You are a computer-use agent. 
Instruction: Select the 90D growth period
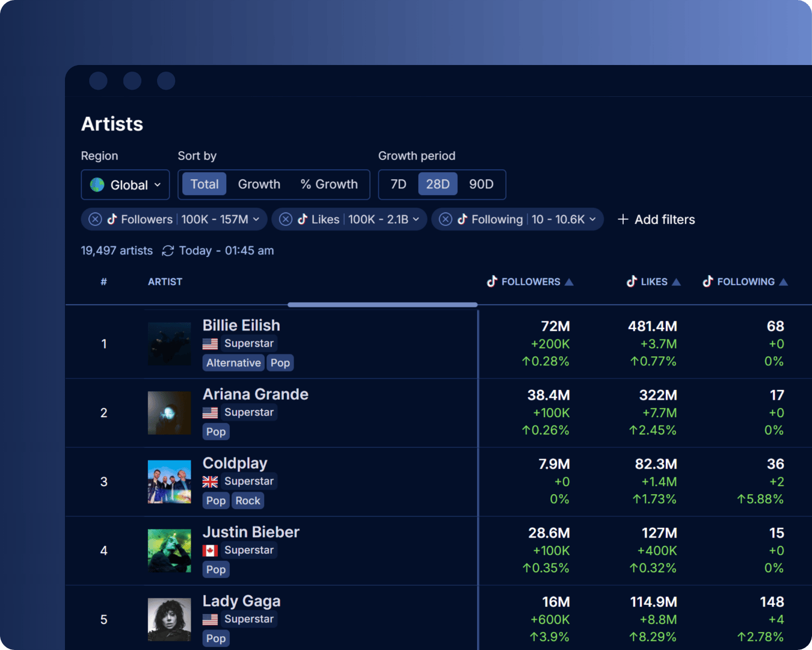point(481,184)
